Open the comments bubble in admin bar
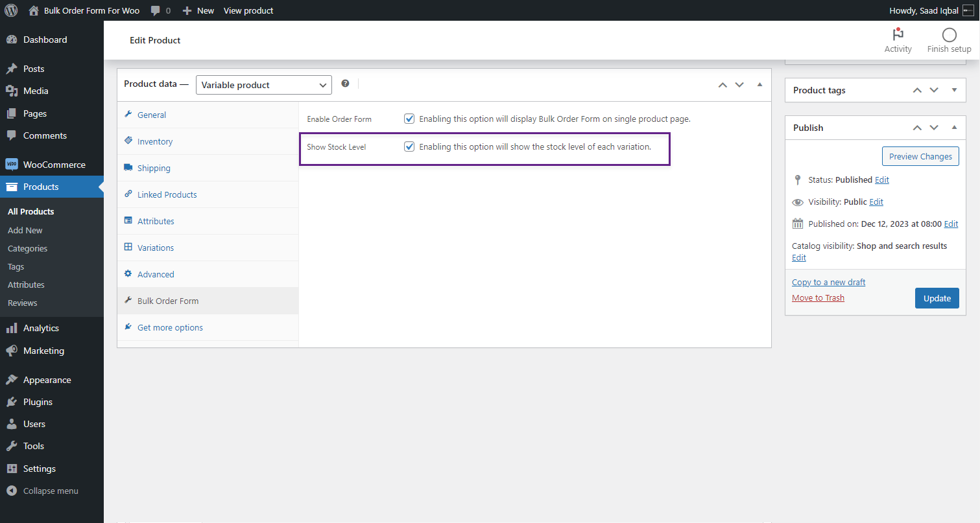The image size is (980, 523). coord(156,10)
